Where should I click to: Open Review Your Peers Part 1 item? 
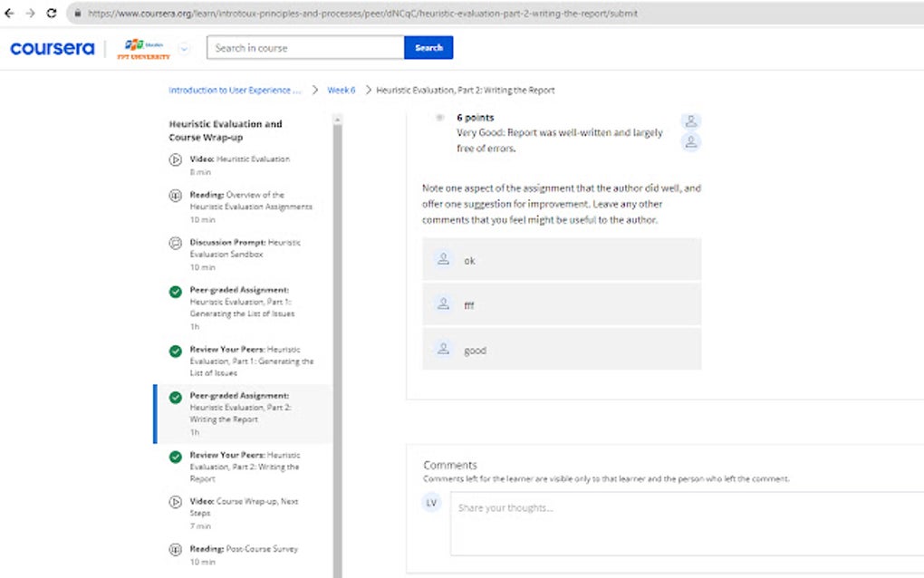pyautogui.click(x=251, y=361)
